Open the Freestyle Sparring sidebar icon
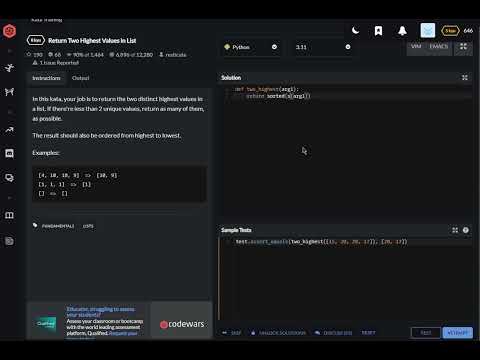The image size is (480, 360). coord(9,92)
